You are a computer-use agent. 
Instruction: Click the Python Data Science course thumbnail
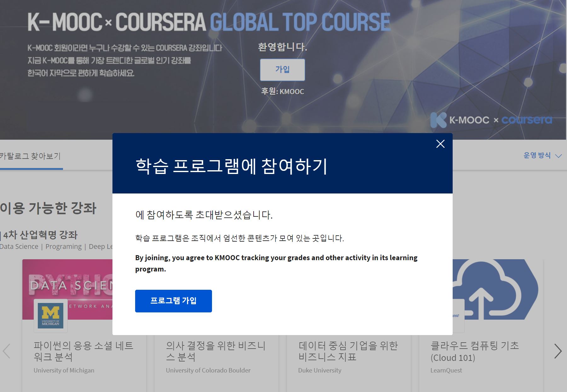[x=67, y=289]
